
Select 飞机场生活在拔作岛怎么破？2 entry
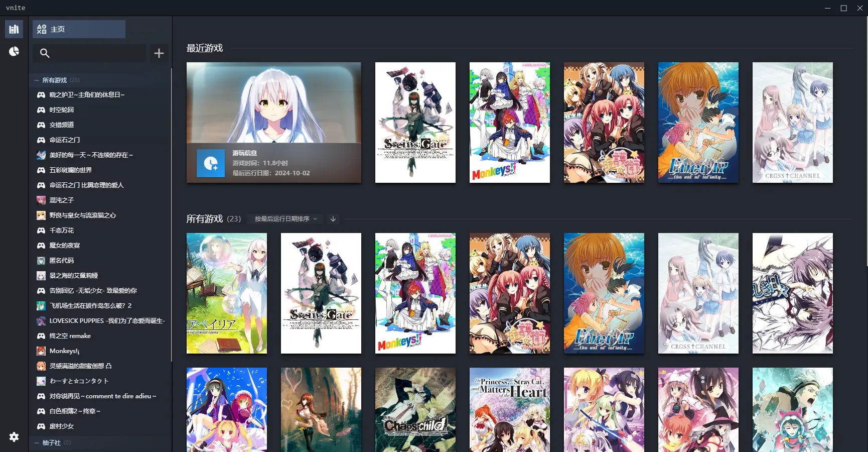100,306
